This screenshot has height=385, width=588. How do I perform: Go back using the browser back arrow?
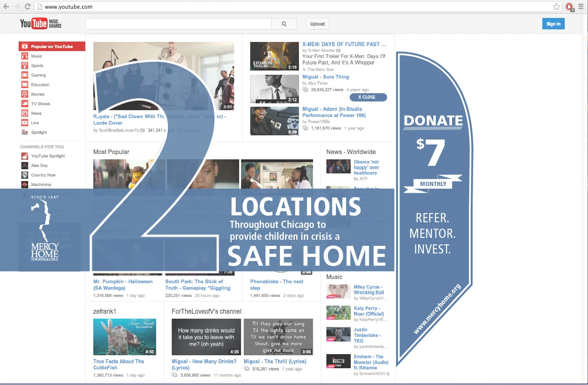[6, 6]
